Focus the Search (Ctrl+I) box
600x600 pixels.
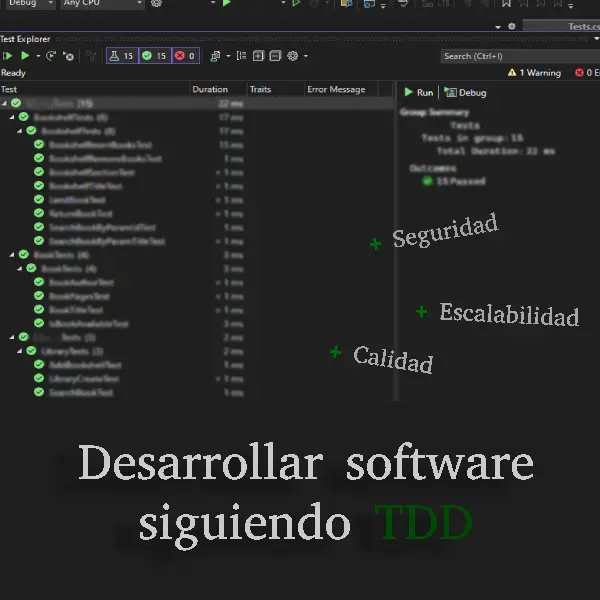click(520, 56)
